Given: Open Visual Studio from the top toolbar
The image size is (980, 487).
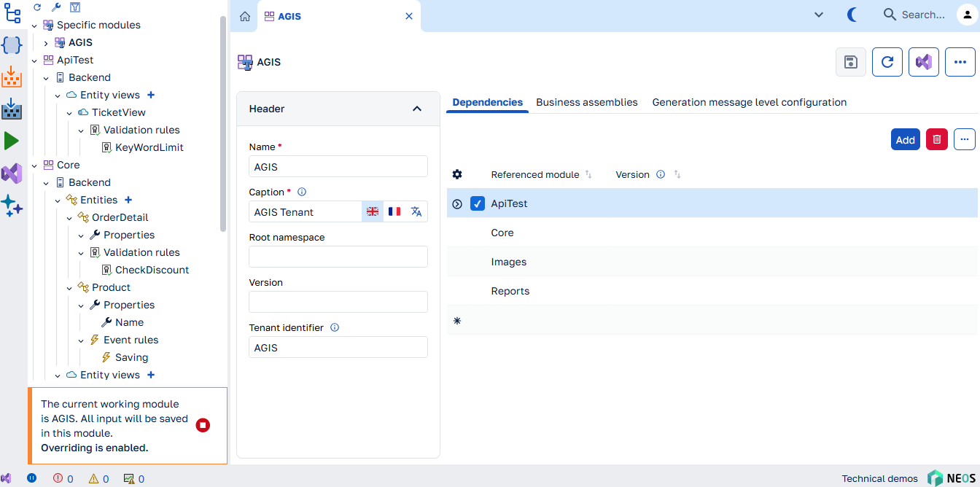Looking at the screenshot, I should 924,62.
